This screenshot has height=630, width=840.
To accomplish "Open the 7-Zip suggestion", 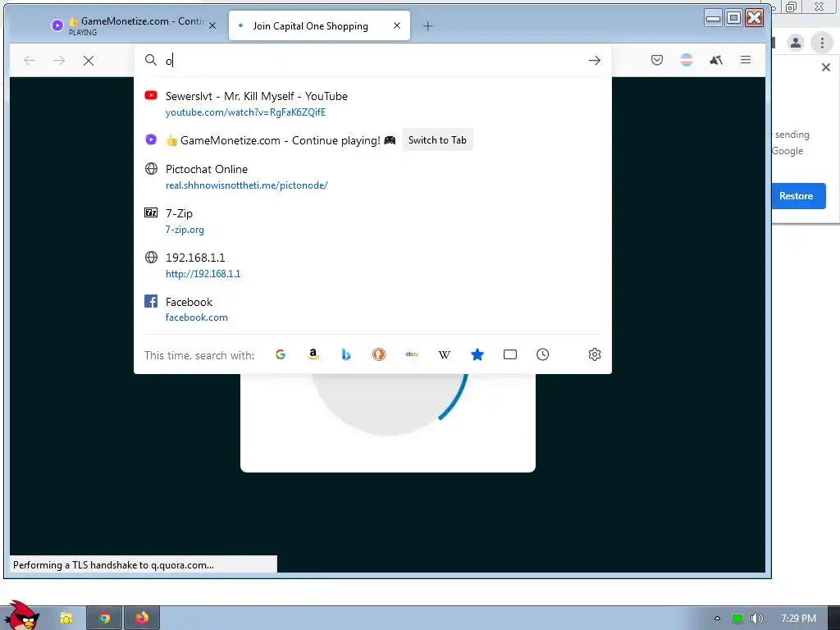I will [373, 221].
